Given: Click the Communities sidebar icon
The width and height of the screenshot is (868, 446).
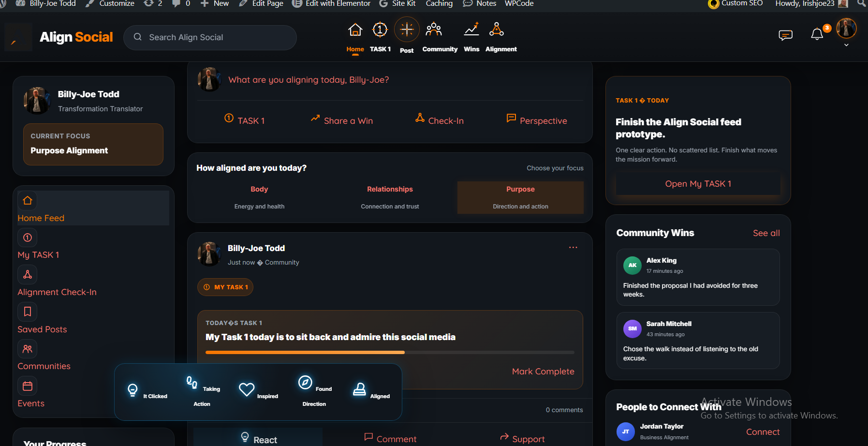Looking at the screenshot, I should click(28, 349).
